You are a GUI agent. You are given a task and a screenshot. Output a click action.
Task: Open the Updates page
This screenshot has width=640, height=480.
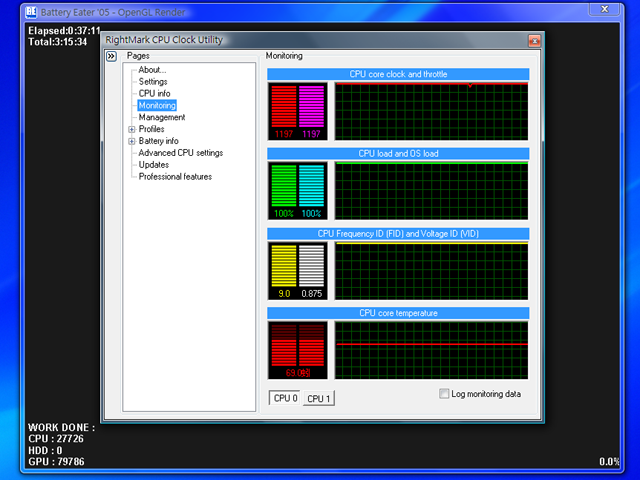point(153,164)
